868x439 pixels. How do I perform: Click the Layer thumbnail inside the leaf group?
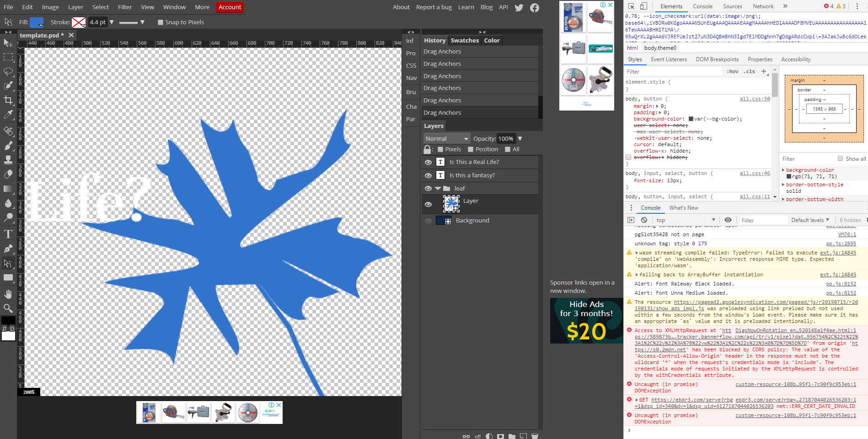pyautogui.click(x=451, y=204)
